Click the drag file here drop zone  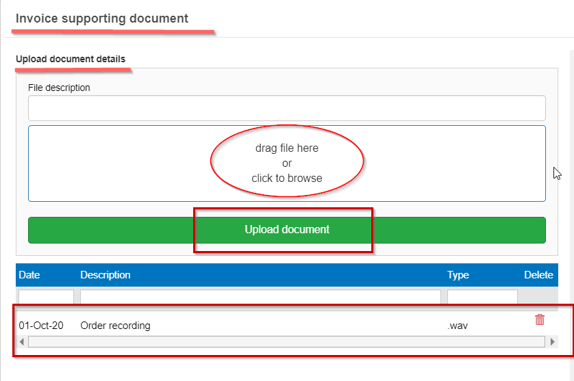pyautogui.click(x=287, y=163)
